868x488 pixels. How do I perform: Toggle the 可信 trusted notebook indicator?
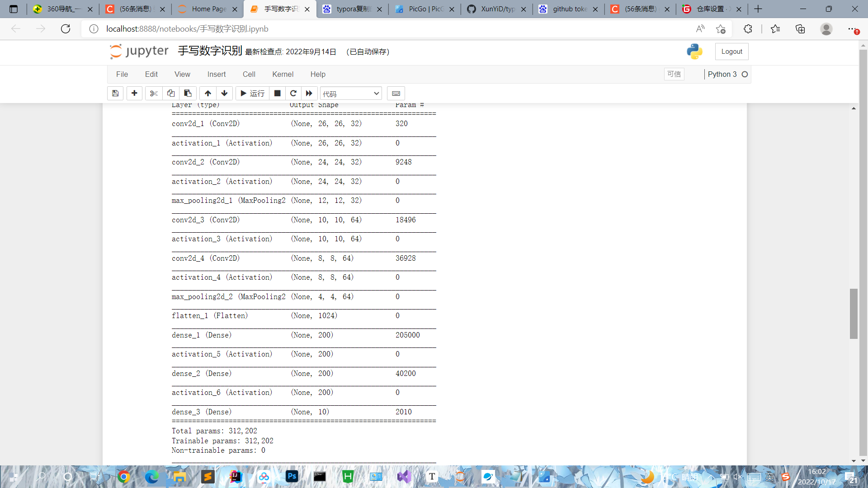tap(674, 74)
